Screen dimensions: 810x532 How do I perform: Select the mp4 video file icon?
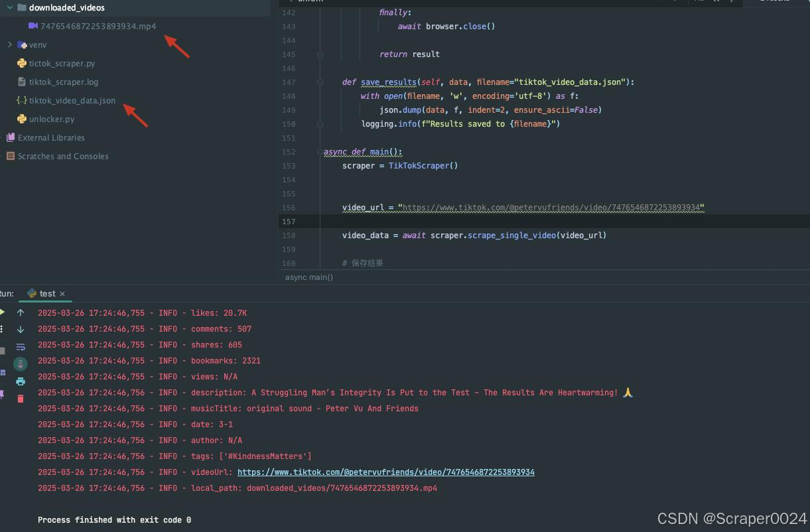pyautogui.click(x=33, y=26)
